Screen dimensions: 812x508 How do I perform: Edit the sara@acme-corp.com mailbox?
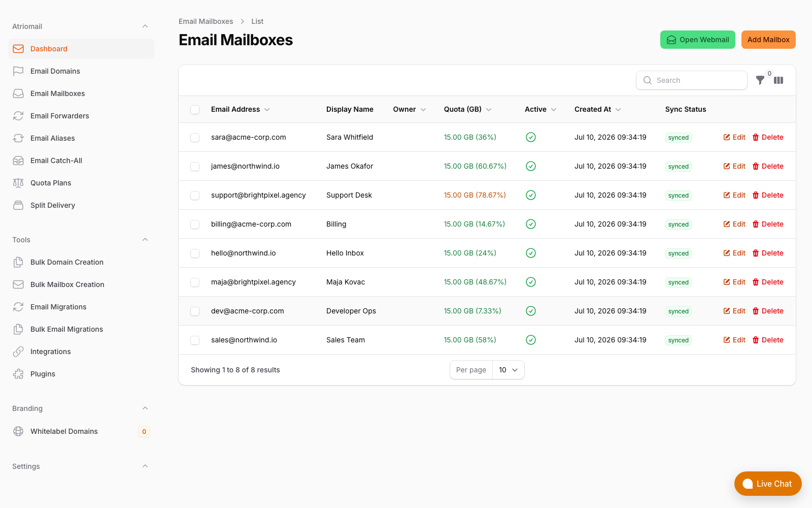(x=734, y=137)
